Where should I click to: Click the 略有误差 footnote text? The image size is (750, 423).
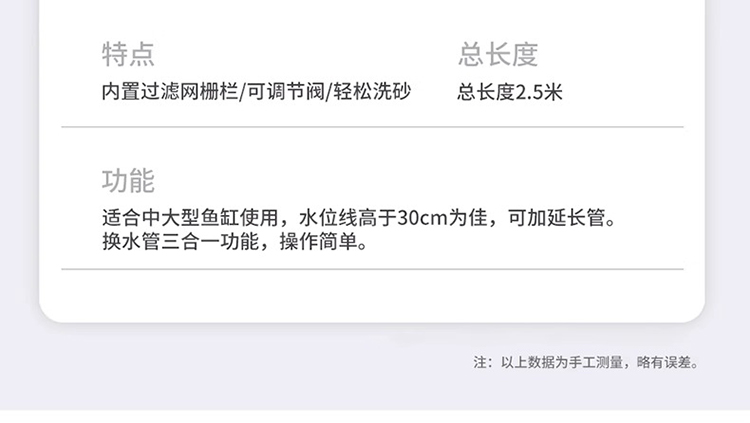point(664,362)
